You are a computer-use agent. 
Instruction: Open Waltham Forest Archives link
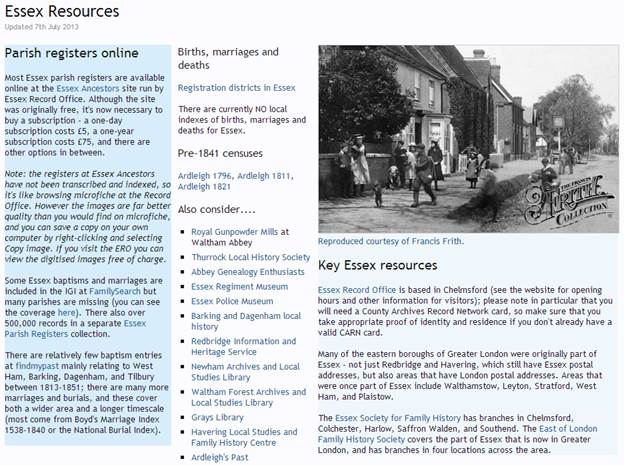point(249,397)
